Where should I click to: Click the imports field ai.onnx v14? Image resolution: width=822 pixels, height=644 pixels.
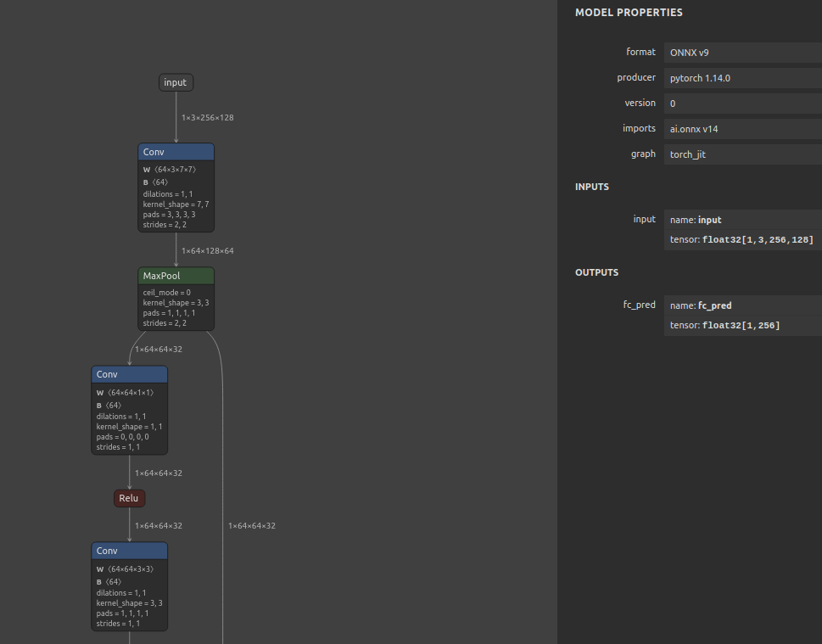(741, 129)
